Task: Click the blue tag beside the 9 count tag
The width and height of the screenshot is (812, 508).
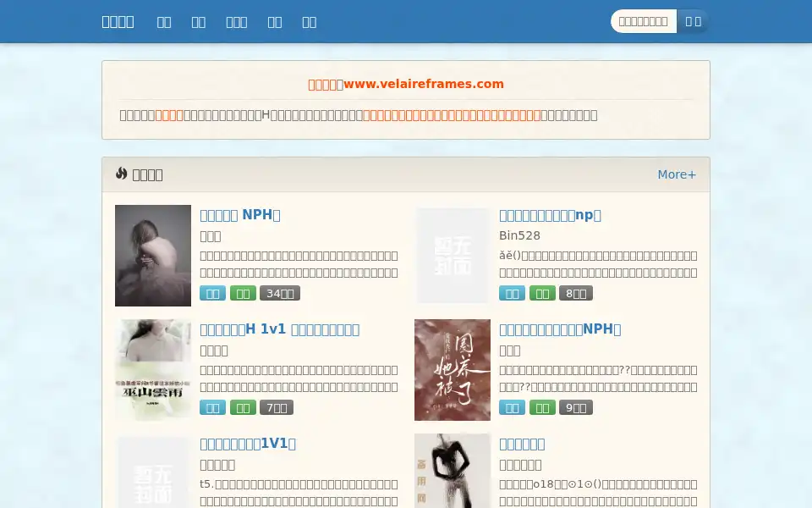Action: pyautogui.click(x=513, y=407)
